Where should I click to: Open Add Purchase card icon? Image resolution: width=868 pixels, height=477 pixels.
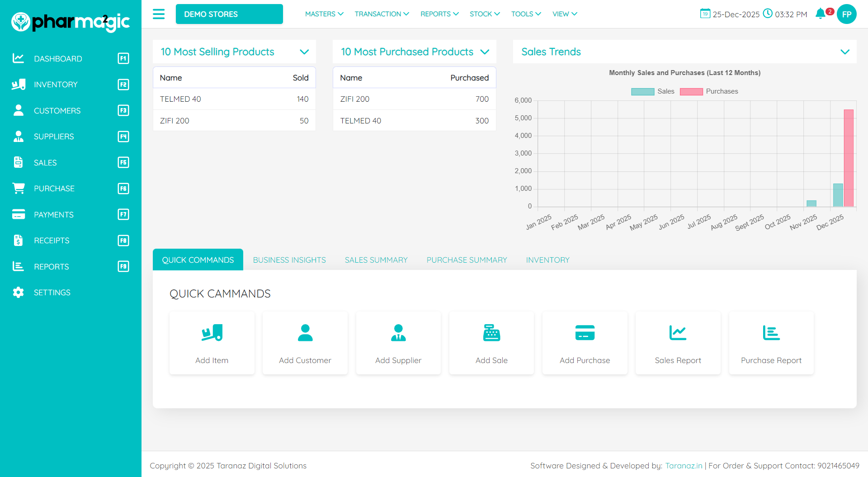[585, 333]
